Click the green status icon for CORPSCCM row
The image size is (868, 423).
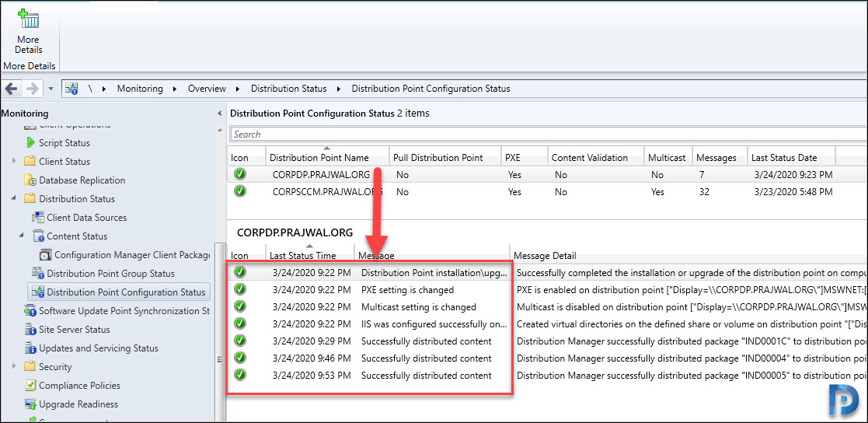pyautogui.click(x=239, y=191)
